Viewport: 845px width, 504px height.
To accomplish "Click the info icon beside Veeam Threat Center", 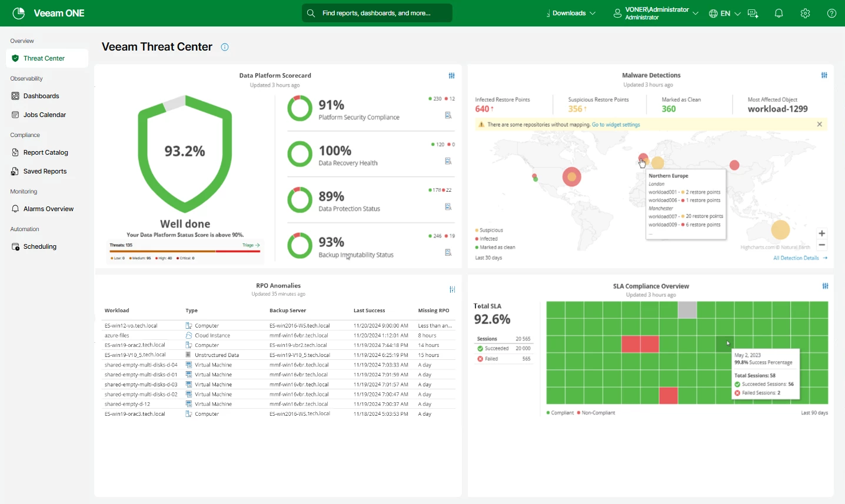I will [x=225, y=47].
